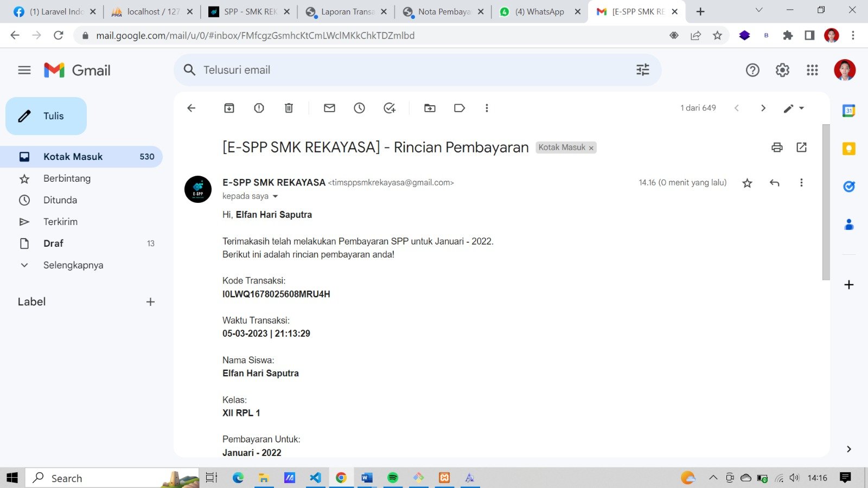Image resolution: width=868 pixels, height=488 pixels.
Task: Snooze this email with the clock icon
Action: (x=359, y=108)
